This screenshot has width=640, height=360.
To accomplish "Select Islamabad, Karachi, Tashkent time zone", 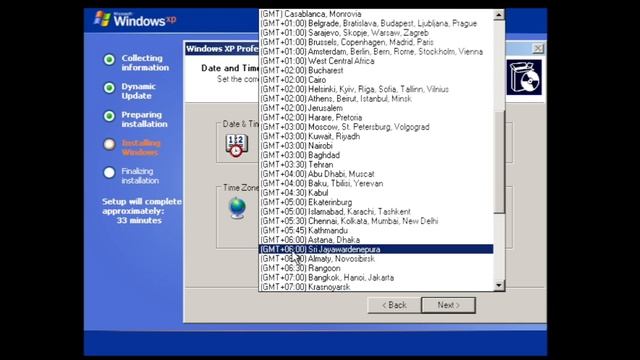I will pos(376,211).
